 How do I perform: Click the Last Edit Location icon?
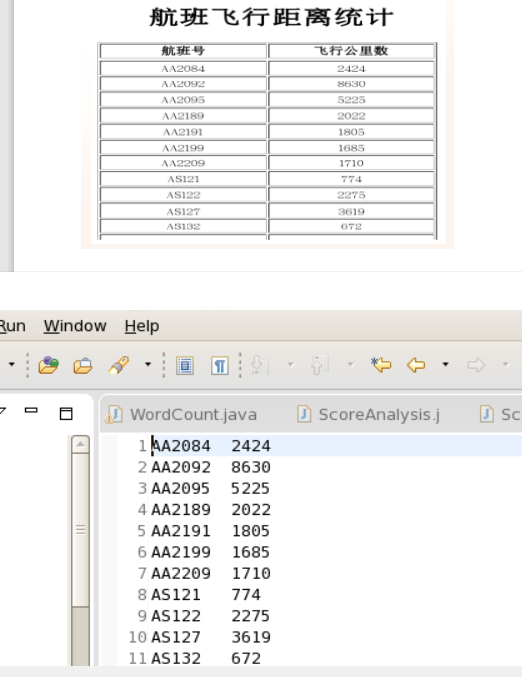click(381, 365)
